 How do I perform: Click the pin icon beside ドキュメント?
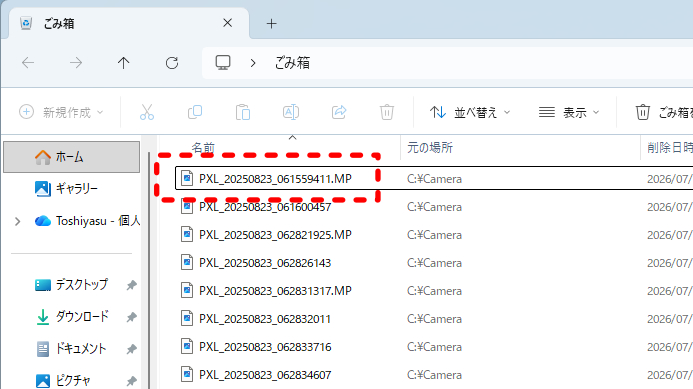[131, 349]
